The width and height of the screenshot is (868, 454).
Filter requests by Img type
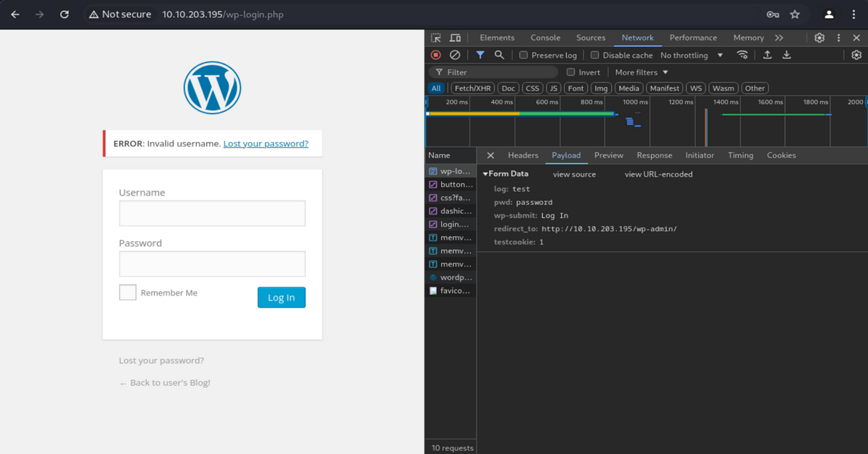(601, 88)
